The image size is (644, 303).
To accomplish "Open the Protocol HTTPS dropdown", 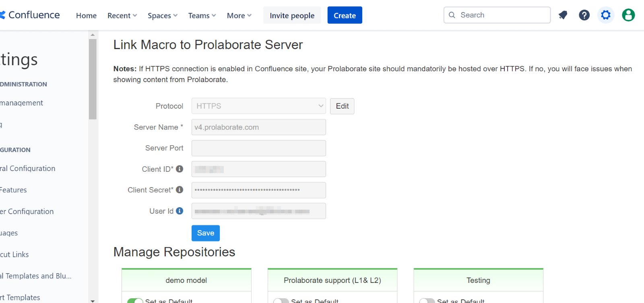I will [x=259, y=106].
